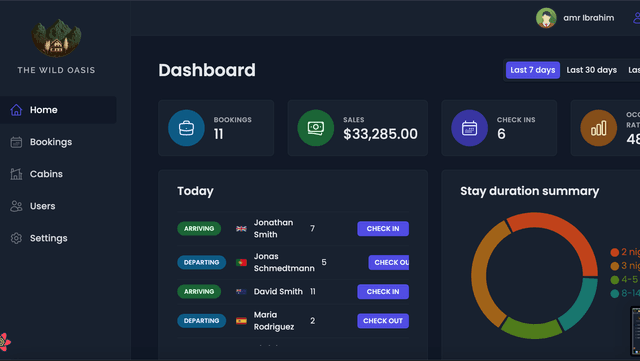Click the check ins count 6
The image size is (640, 361).
tap(501, 134)
